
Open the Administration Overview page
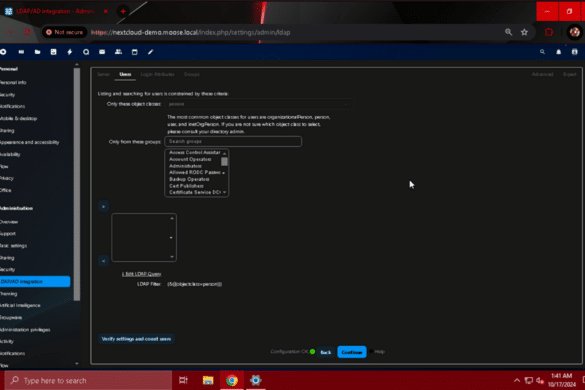point(9,222)
